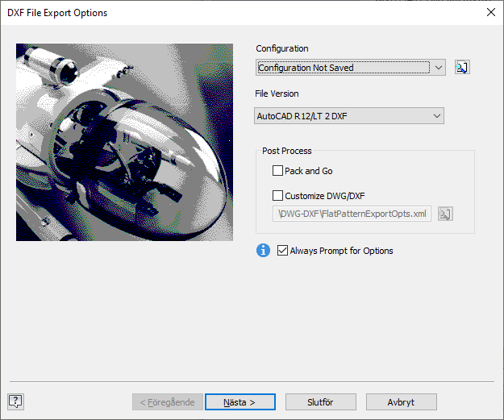
Task: Go back with the < Föregående button
Action: pos(165,401)
